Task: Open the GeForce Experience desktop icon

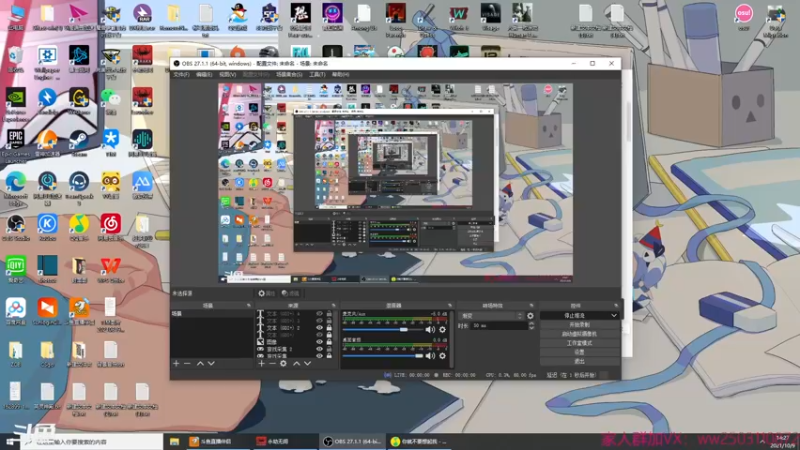Action: [x=16, y=105]
